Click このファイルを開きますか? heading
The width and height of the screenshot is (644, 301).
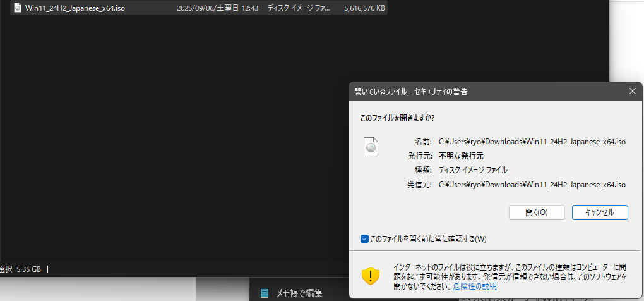(x=398, y=118)
